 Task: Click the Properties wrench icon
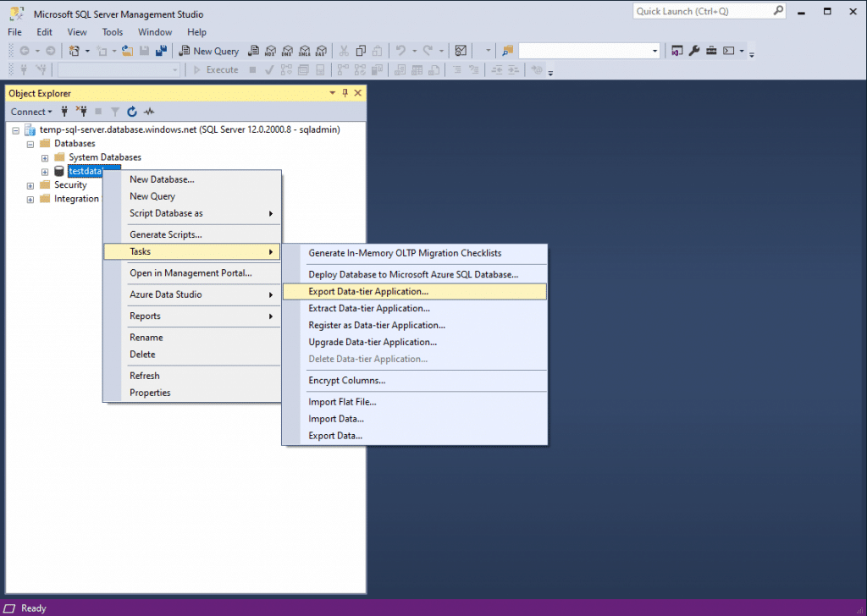click(x=694, y=51)
